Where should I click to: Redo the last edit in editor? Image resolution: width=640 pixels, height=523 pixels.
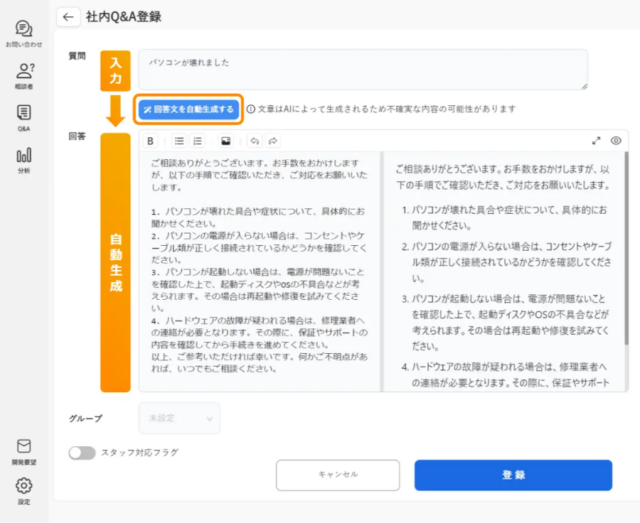[x=273, y=141]
